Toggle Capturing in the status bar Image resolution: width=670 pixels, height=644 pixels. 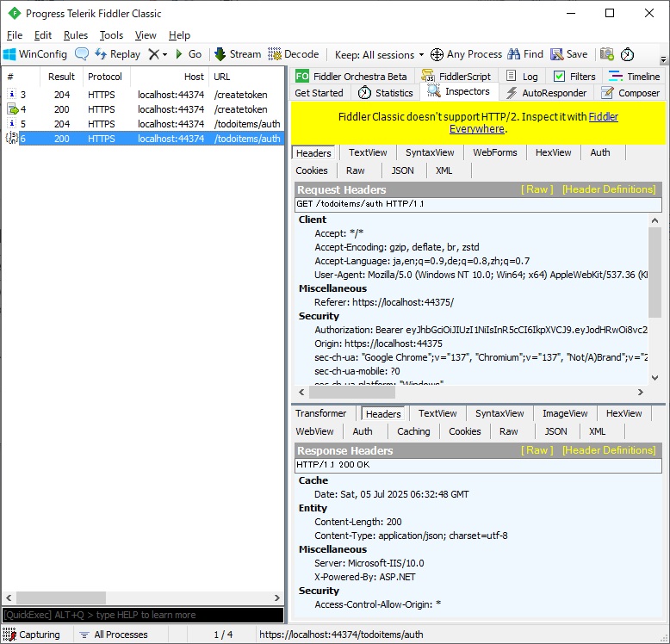[x=32, y=635]
